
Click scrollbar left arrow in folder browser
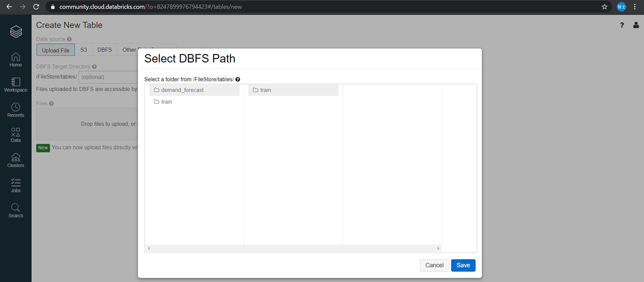(x=148, y=249)
